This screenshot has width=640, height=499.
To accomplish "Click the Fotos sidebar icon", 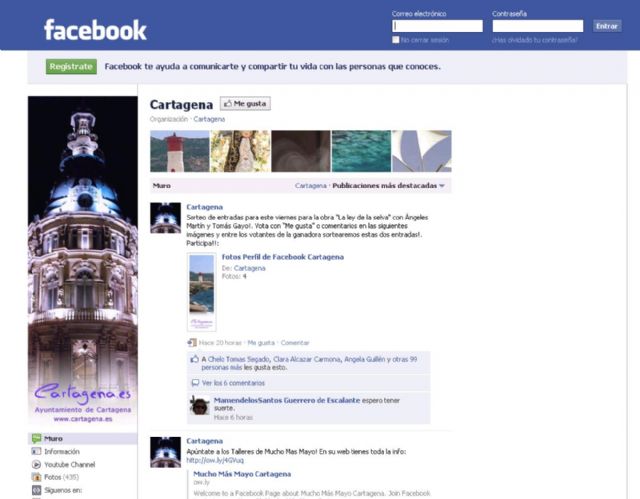I will tap(36, 477).
